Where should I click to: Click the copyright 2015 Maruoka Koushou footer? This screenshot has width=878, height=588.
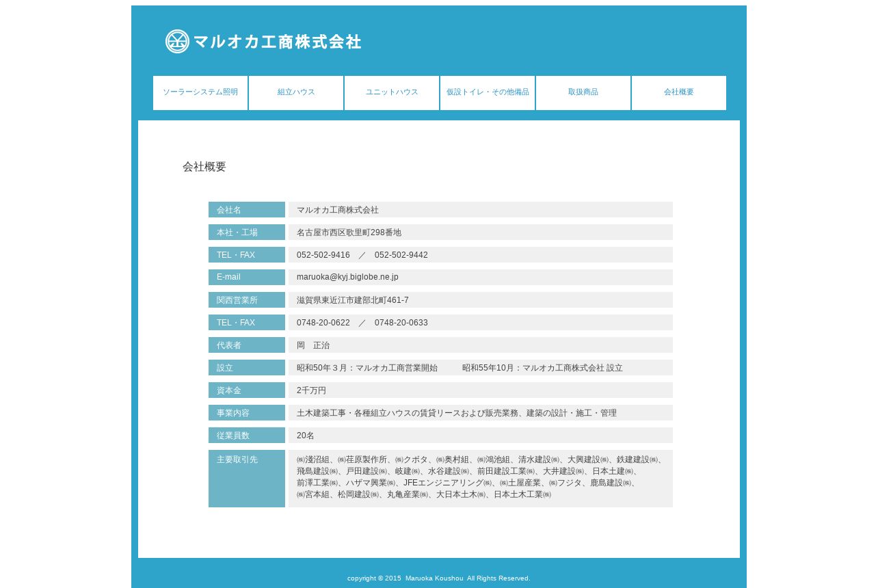click(439, 578)
